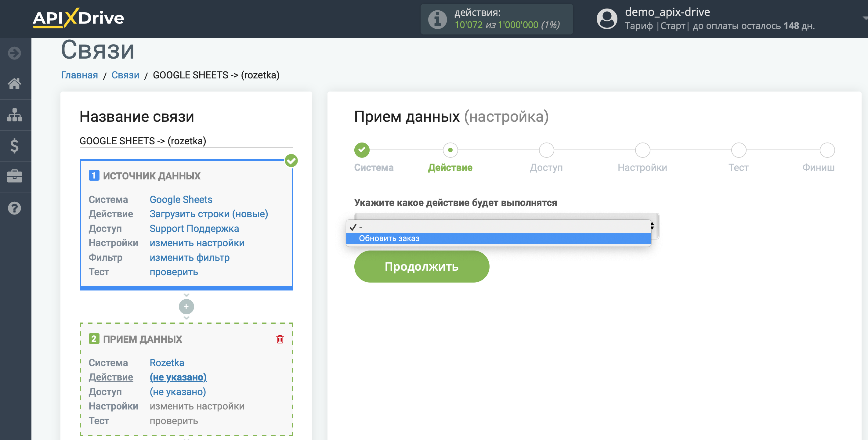This screenshot has width=868, height=440.
Task: Click the Финиш step label
Action: (x=818, y=167)
